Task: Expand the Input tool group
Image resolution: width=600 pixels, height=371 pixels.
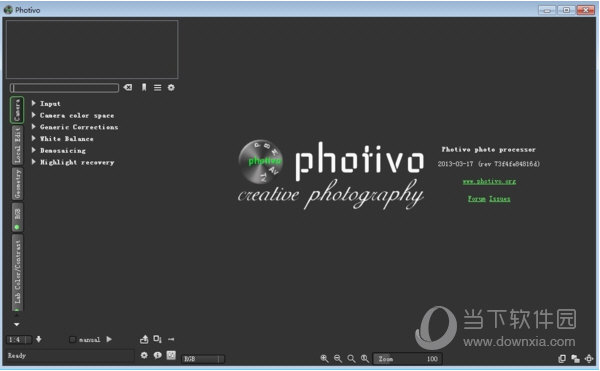Action: [46, 104]
